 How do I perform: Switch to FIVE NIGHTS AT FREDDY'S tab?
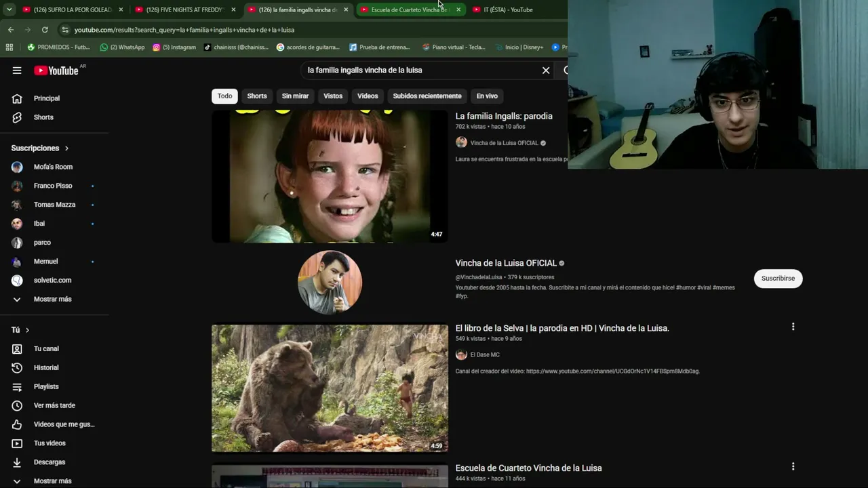185,9
